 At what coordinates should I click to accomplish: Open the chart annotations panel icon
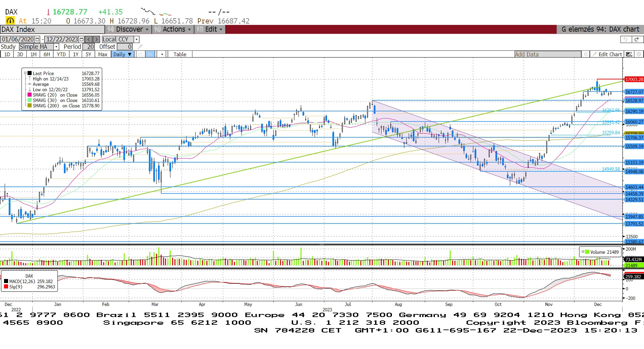pyautogui.click(x=629, y=54)
